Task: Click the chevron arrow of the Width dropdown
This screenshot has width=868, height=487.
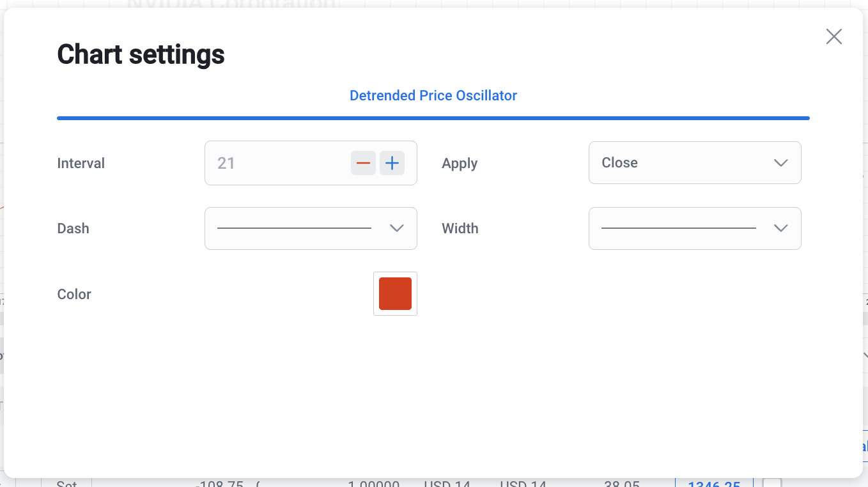Action: click(780, 228)
